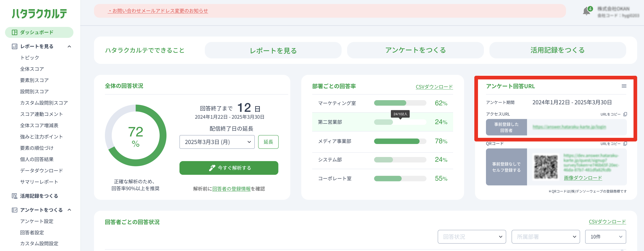
Task: Click the blurred company name in header
Action: tap(613, 9)
